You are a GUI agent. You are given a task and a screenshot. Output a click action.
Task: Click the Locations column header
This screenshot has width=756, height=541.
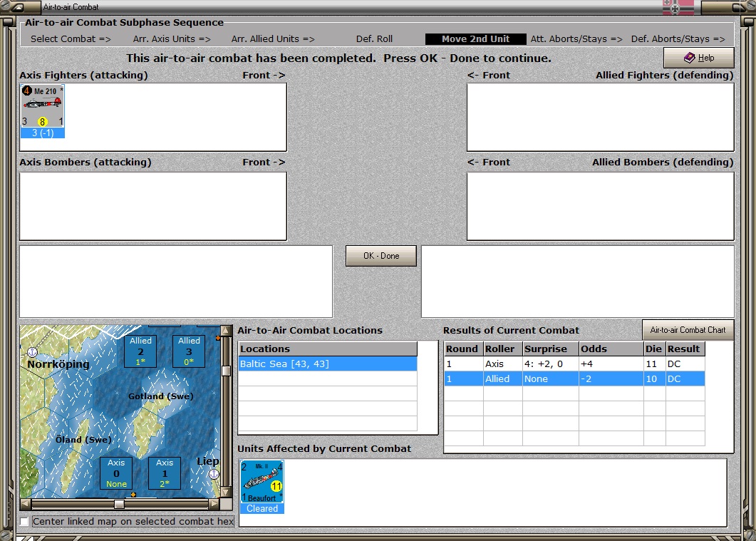coord(328,349)
